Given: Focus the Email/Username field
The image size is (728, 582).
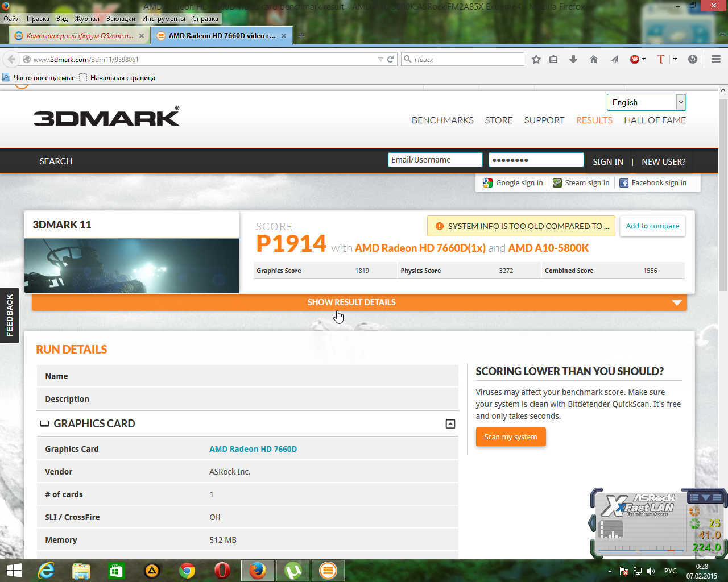Looking at the screenshot, I should (x=435, y=160).
